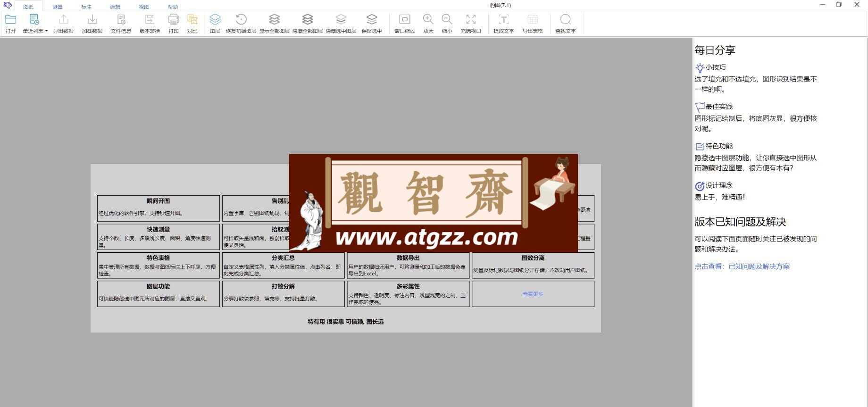Select the 窗口缩放 window zoom tool
The height and width of the screenshot is (407, 868).
point(405,24)
